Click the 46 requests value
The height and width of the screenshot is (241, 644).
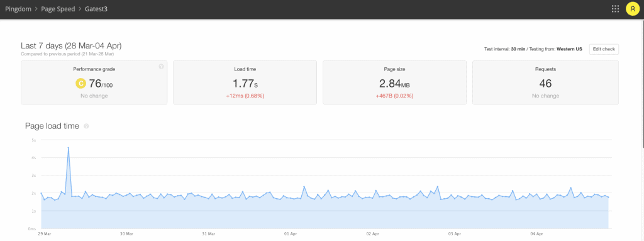click(x=545, y=84)
